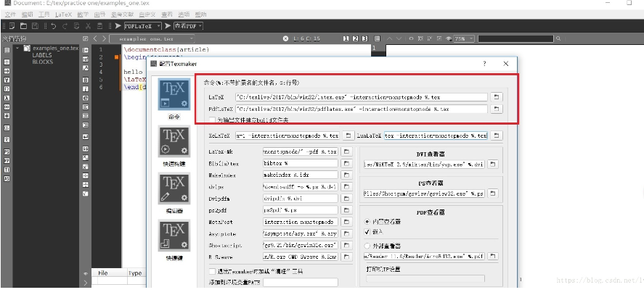Screen dimensions: 644x295
Task: Browse for the PdfLaTeX executable path
Action: coord(497,109)
